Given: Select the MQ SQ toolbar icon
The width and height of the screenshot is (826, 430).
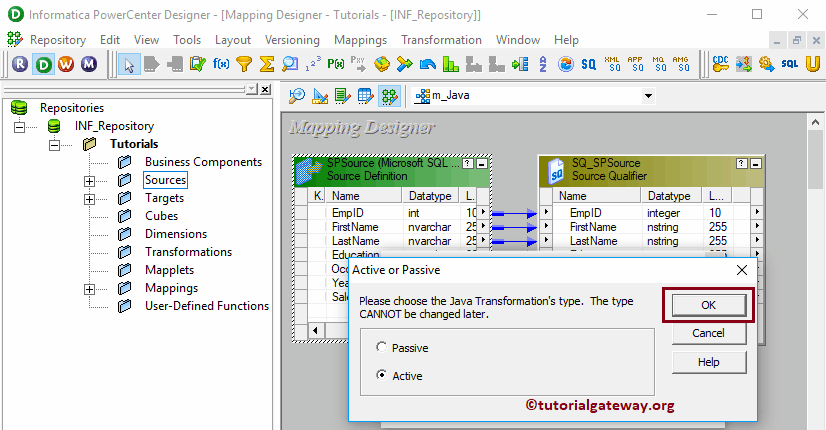Looking at the screenshot, I should pyautogui.click(x=658, y=64).
